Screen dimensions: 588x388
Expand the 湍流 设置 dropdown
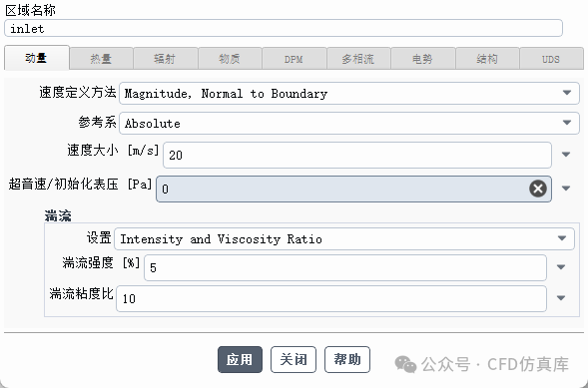point(344,239)
